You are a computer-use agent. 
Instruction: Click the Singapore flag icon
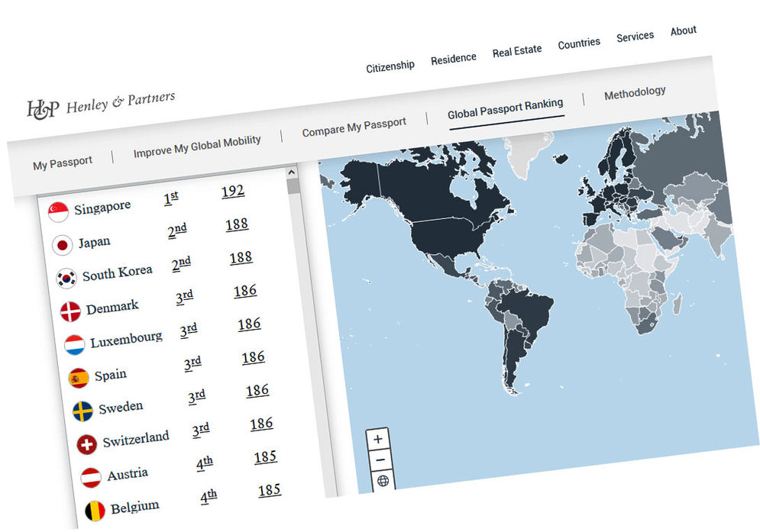(x=58, y=211)
